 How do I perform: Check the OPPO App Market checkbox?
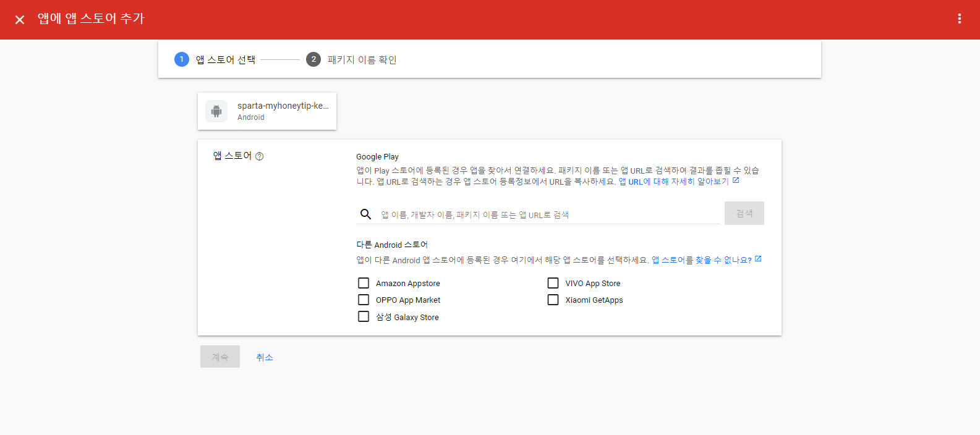click(x=364, y=300)
